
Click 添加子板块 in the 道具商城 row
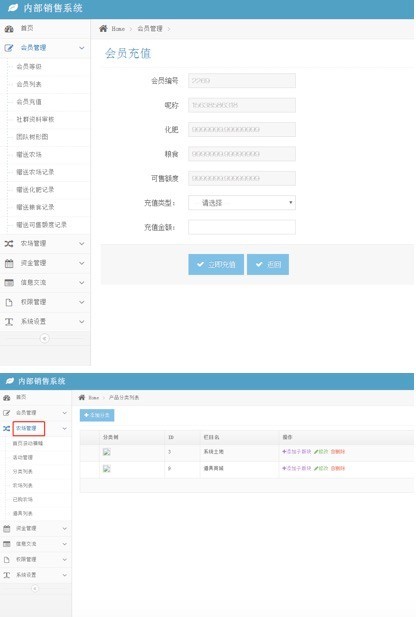(297, 468)
